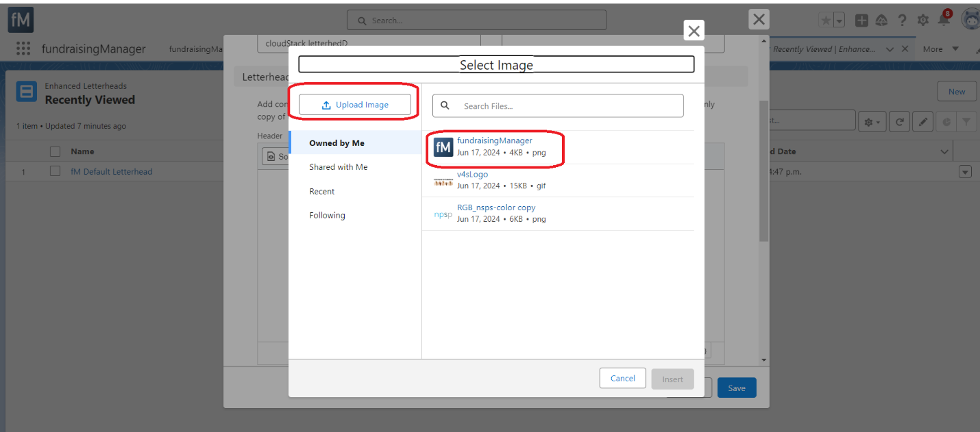The width and height of the screenshot is (980, 432).
Task: Open row actions for fM Default Letterhead
Action: 965,172
